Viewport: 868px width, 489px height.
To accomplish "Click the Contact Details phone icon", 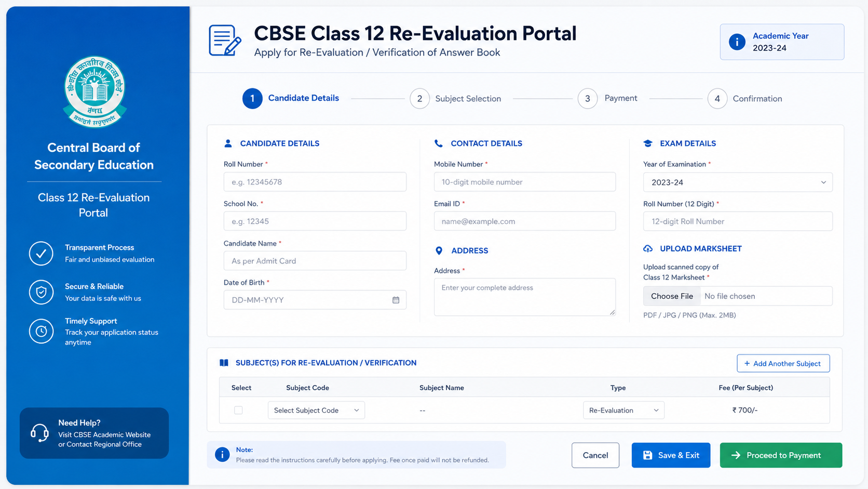I will tap(439, 143).
